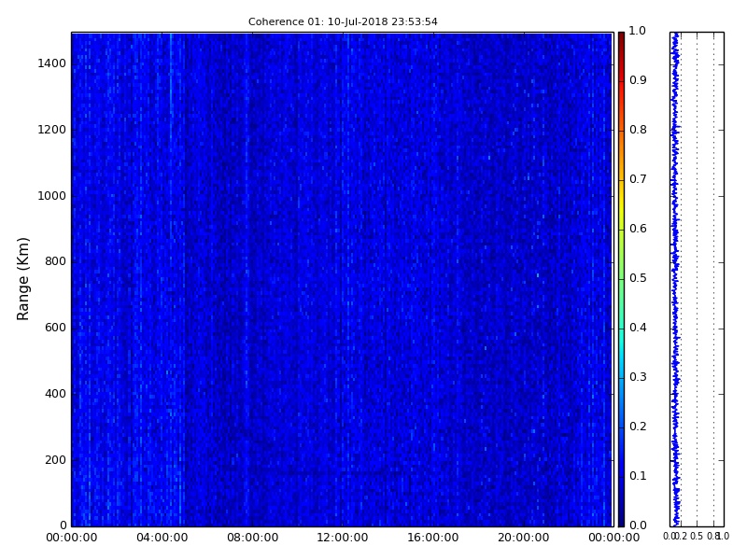Click the 08:00:00 time axis label
This screenshot has width=747, height=560.
tap(252, 538)
